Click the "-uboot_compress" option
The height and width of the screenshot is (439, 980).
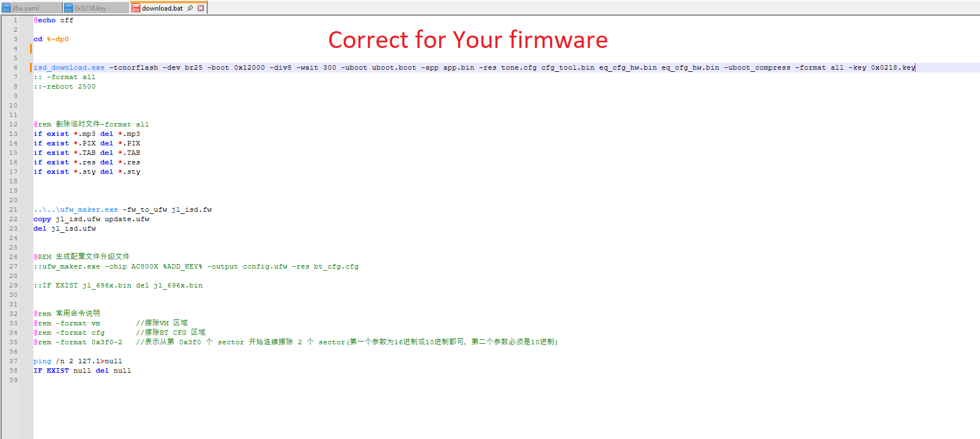point(757,67)
